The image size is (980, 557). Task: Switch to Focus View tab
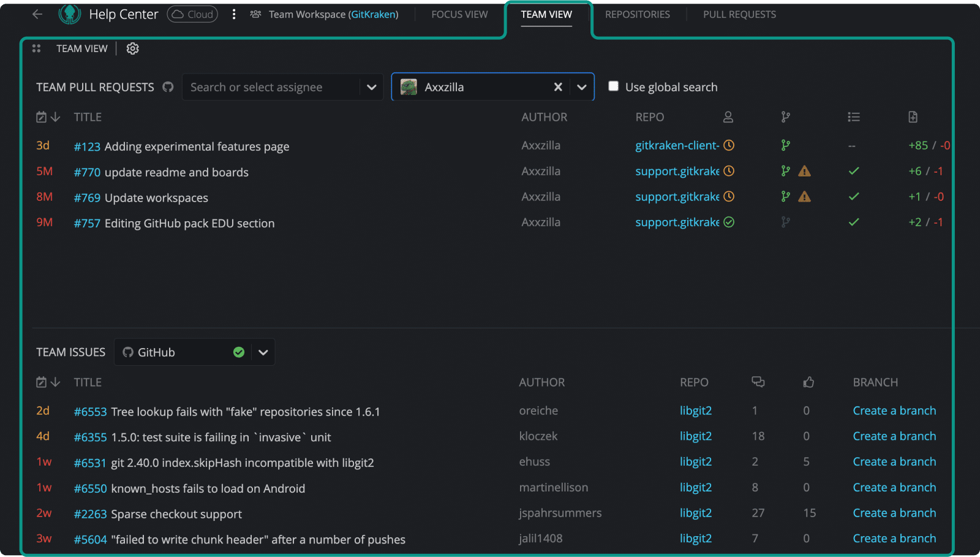[459, 14]
